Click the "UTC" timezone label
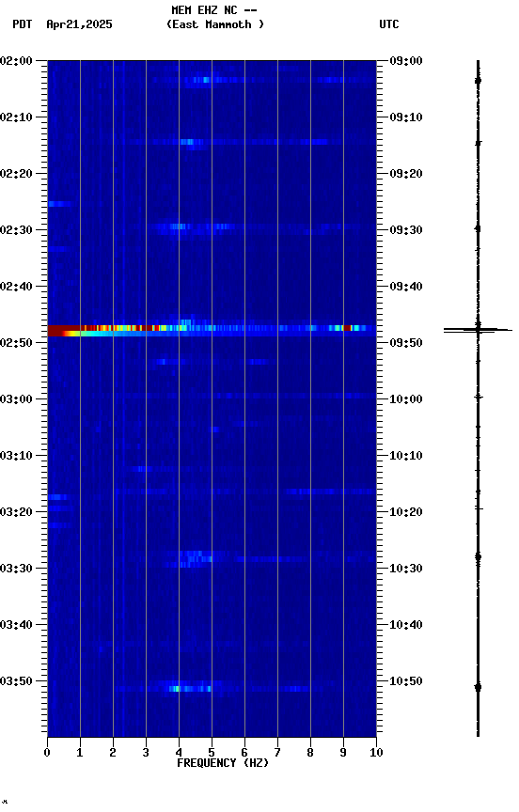519x812 pixels. pyautogui.click(x=389, y=24)
